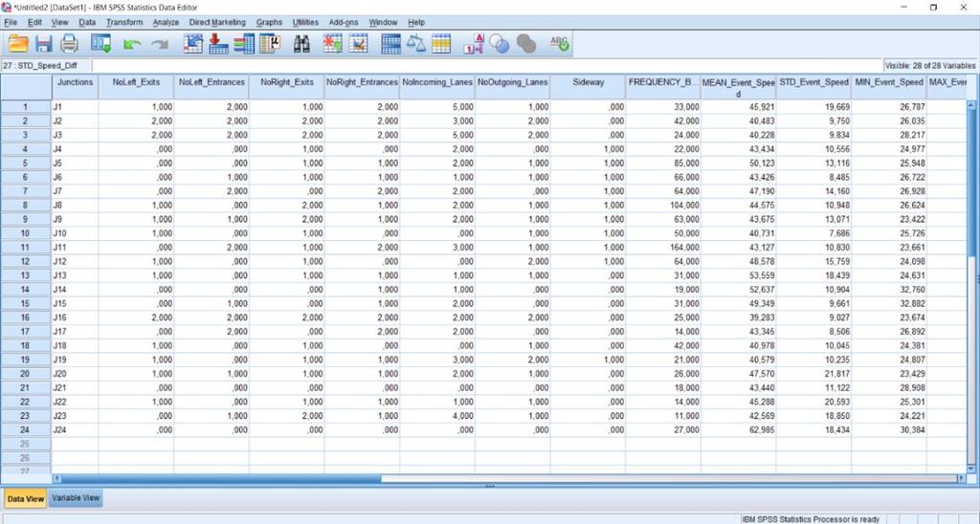This screenshot has width=980, height=524.
Task: Open the Analyze menu
Action: click(x=166, y=23)
